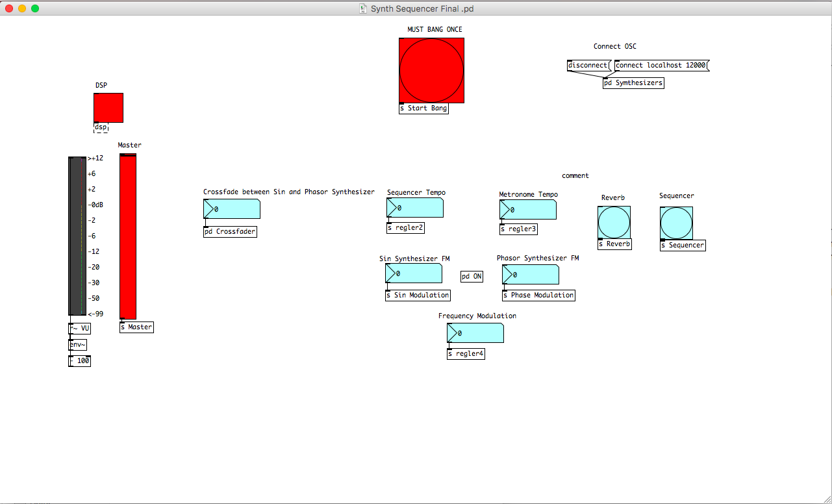Image resolution: width=832 pixels, height=504 pixels.
Task: Open the pd ON subpatch object
Action: click(472, 277)
